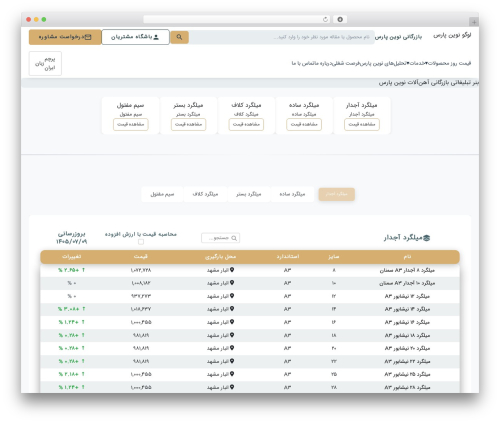
Task: Expand the خدمات dropdown menu
Action: pos(416,63)
